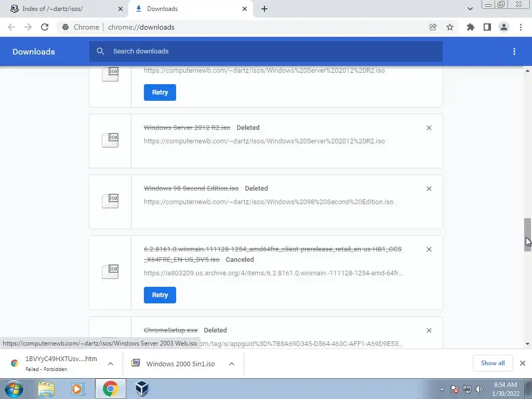The height and width of the screenshot is (399, 532).
Task: Retry the Windows Server 2012 R2 download
Action: pos(160,92)
